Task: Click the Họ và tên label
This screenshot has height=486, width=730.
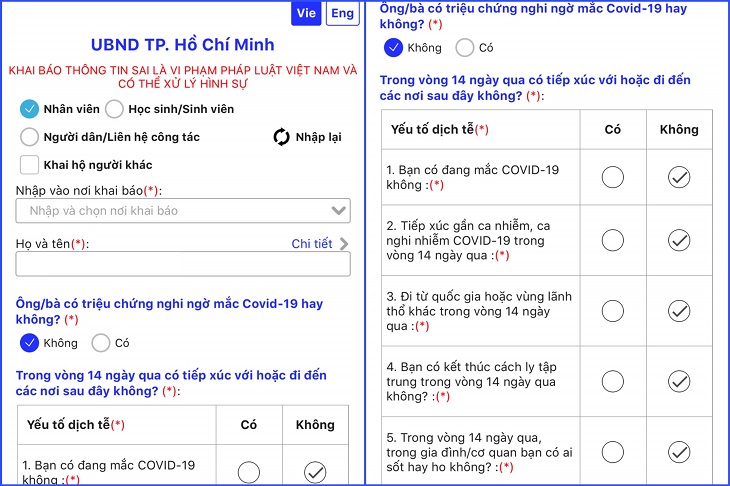Action: (x=52, y=243)
